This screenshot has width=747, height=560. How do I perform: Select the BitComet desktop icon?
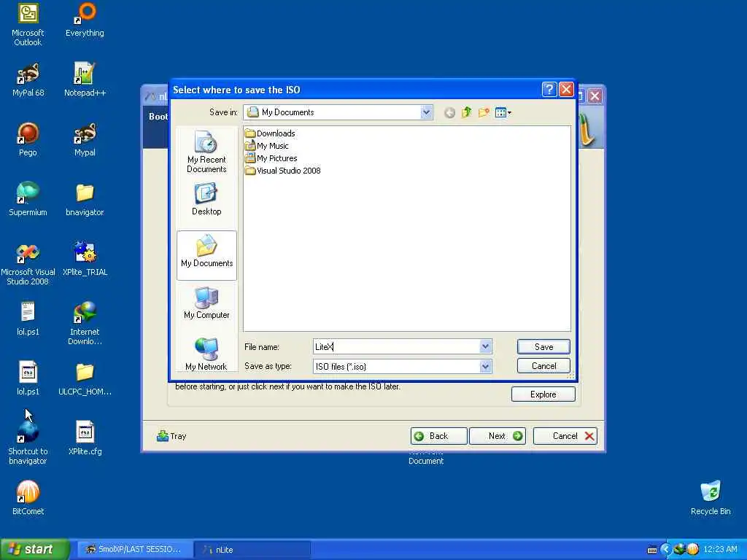coord(28,498)
